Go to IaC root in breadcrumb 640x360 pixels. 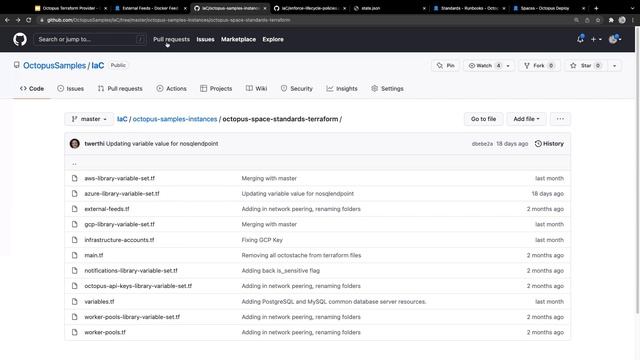tap(122, 119)
